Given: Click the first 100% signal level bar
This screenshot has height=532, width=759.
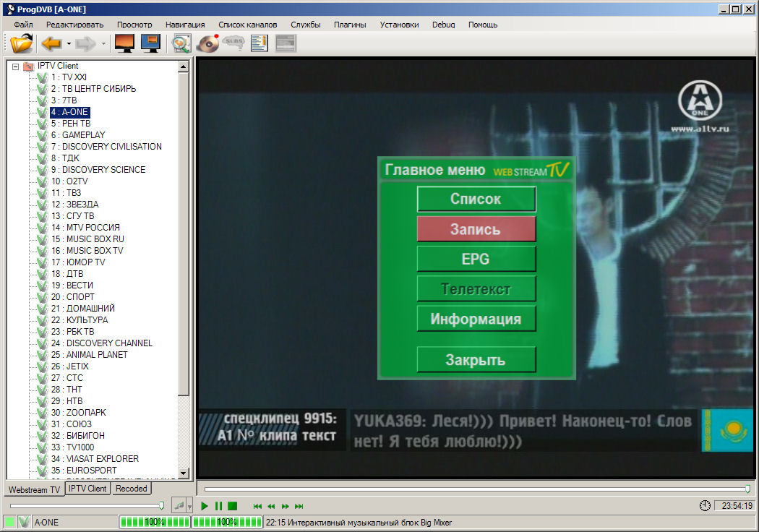Looking at the screenshot, I should point(155,522).
